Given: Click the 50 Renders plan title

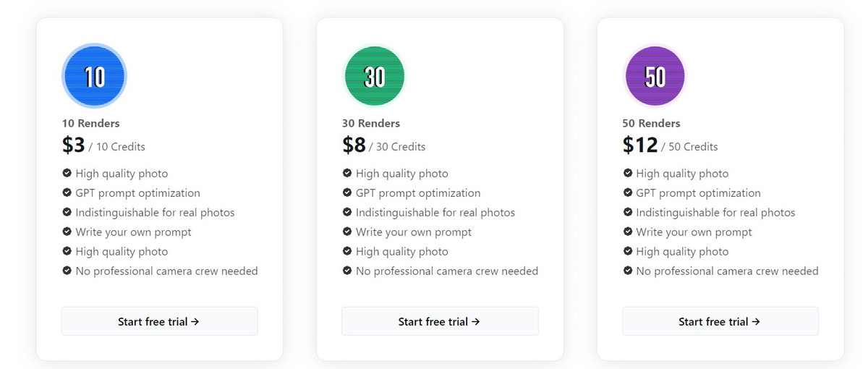Looking at the screenshot, I should [651, 124].
